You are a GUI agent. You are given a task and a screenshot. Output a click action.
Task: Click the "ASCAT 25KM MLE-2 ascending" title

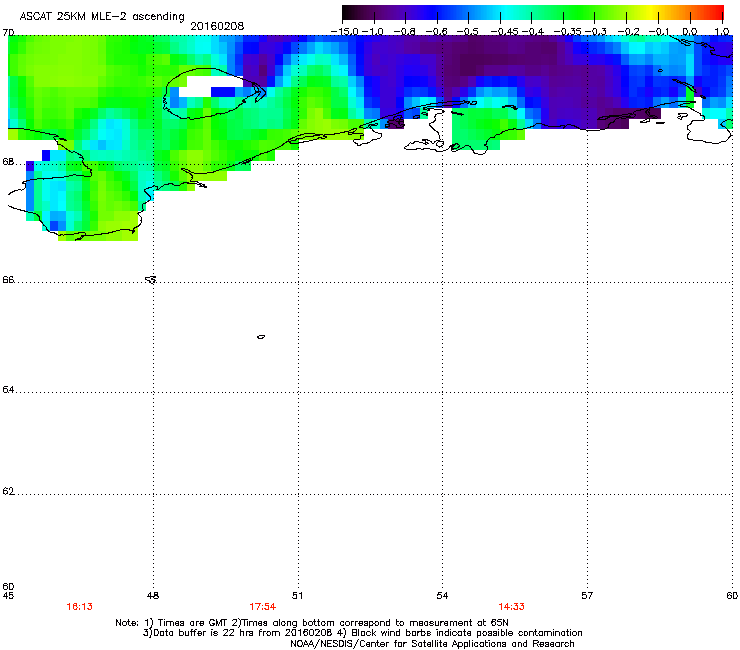coord(102,16)
